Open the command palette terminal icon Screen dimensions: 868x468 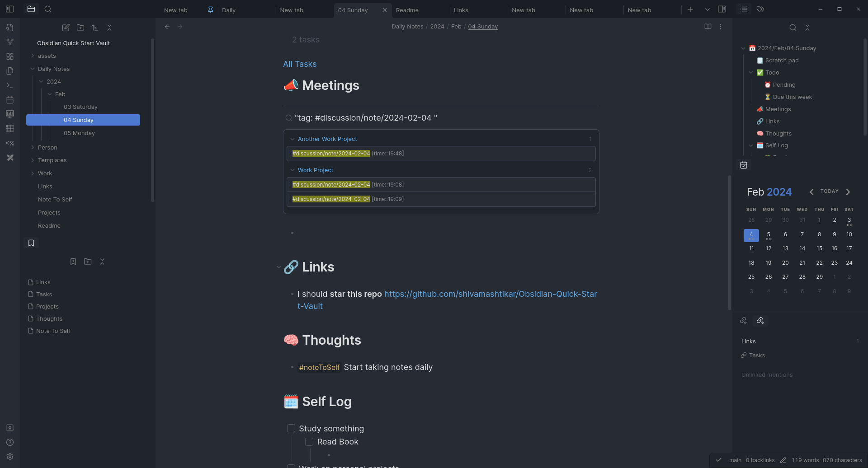click(10, 85)
